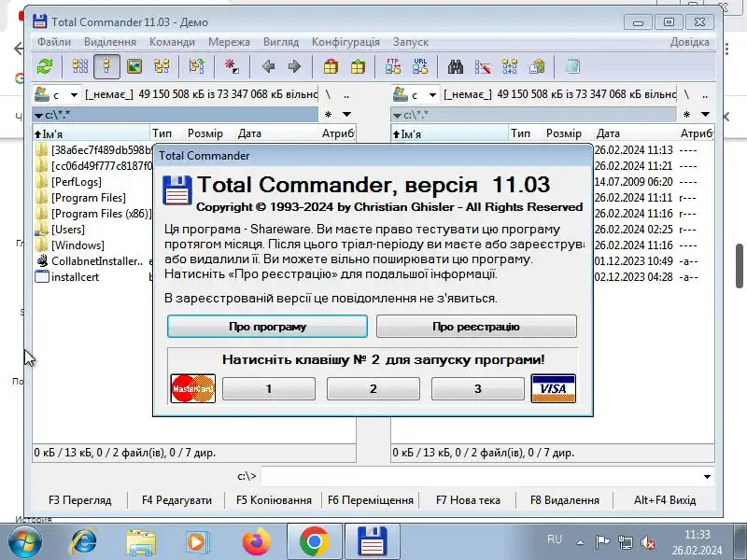Click numbered button 3 in the dialog
Viewport: 747px width, 560px height.
click(478, 388)
